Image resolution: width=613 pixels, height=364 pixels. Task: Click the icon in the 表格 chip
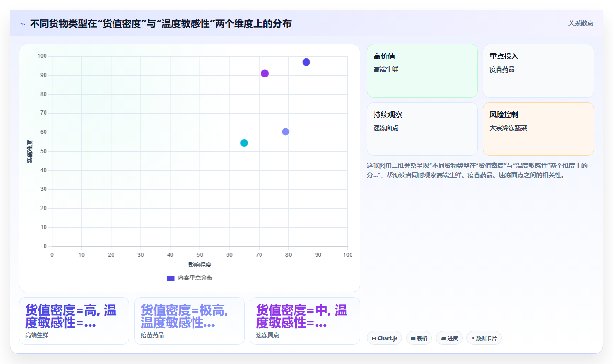[413, 339]
